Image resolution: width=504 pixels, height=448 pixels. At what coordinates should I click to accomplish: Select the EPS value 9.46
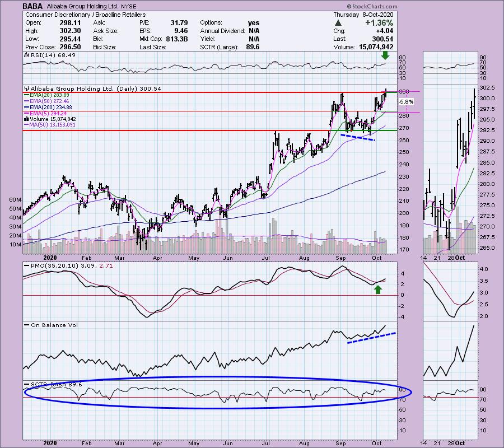181,31
